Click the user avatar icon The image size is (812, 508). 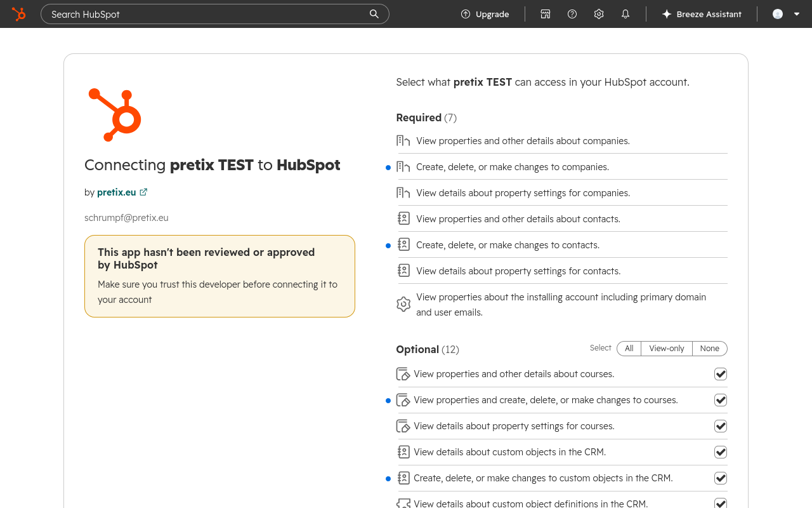(x=778, y=14)
